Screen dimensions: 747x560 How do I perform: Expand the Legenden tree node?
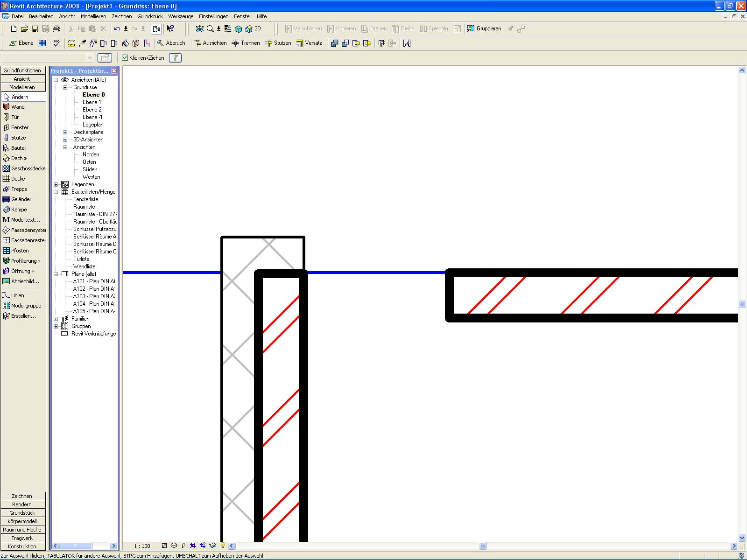click(56, 184)
